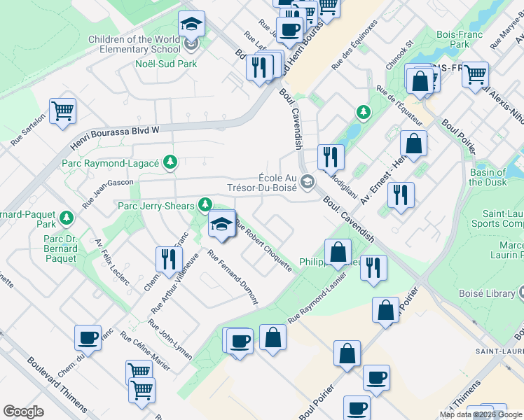
Task: Select shopping bag marker on Boul Poirier label
Action: 385,310
